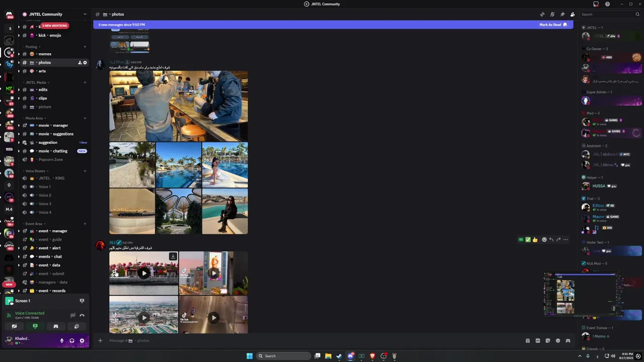644x362 pixels.
Task: Open emoji reaction picker on ALI's message
Action: pos(544,240)
